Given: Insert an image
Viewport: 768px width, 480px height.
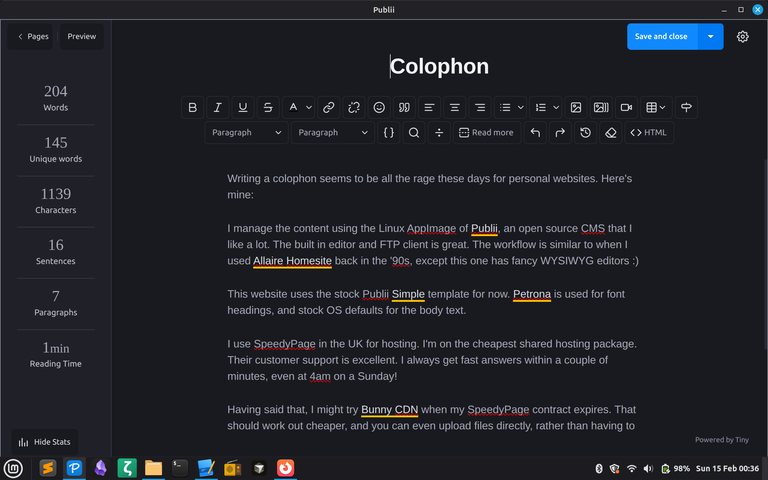Looking at the screenshot, I should (576, 107).
